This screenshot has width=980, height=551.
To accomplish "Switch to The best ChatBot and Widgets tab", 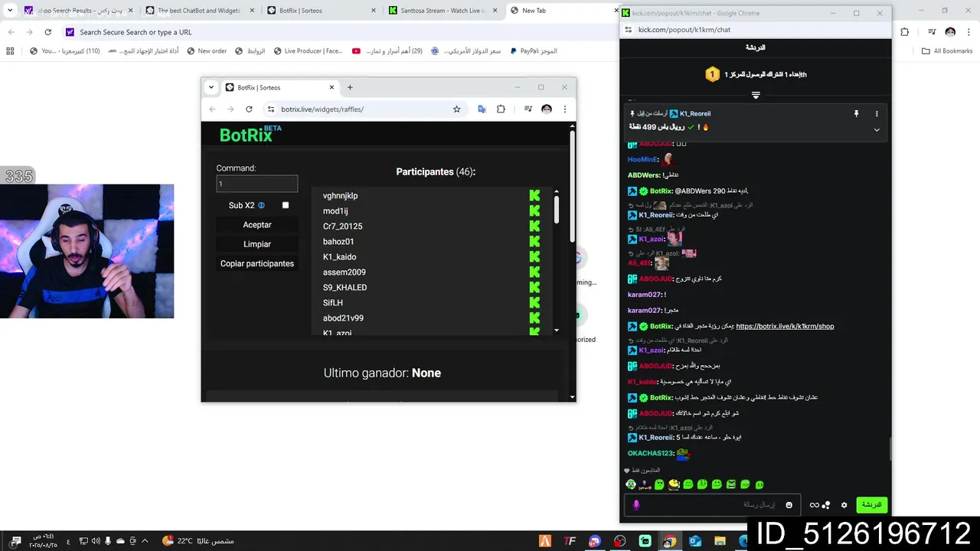I will pos(199,11).
